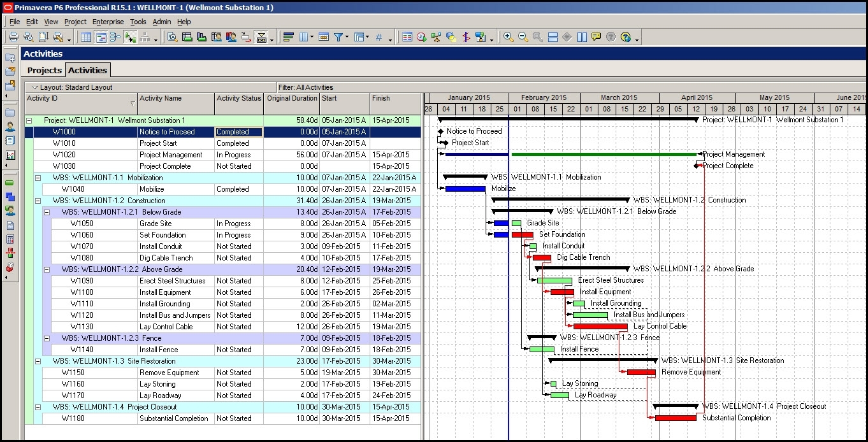The height and width of the screenshot is (442, 868).
Task: Sort by Activity Status column header
Action: (x=239, y=104)
